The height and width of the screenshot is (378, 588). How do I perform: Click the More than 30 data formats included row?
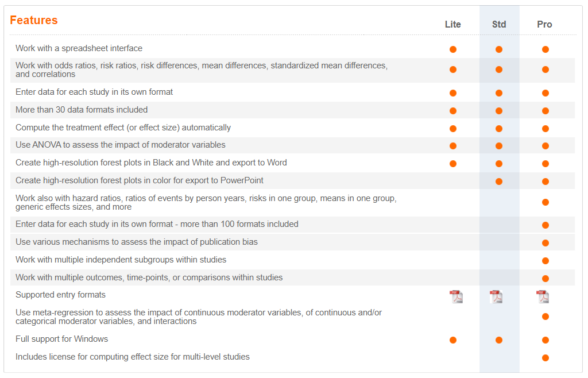tap(292, 110)
